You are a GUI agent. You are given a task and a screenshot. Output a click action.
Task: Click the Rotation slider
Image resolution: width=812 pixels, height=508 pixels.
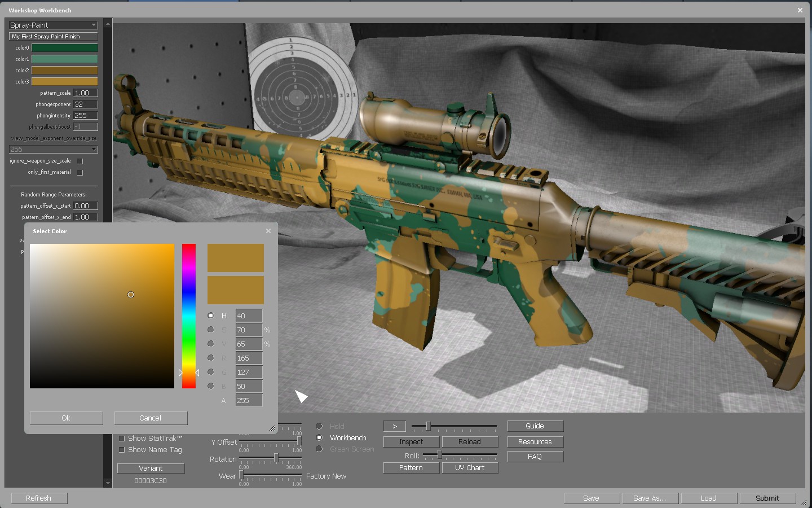coord(271,458)
